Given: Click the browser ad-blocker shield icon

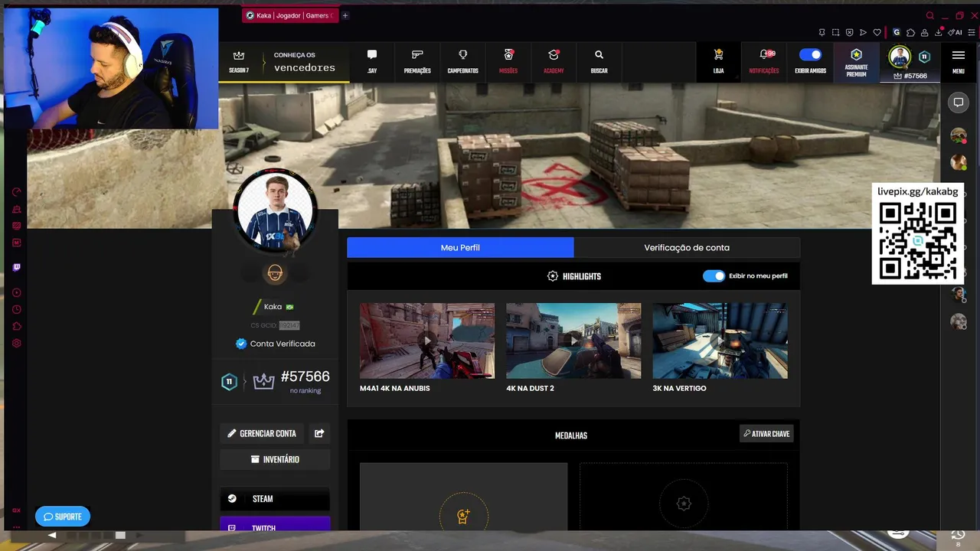Looking at the screenshot, I should 849,33.
